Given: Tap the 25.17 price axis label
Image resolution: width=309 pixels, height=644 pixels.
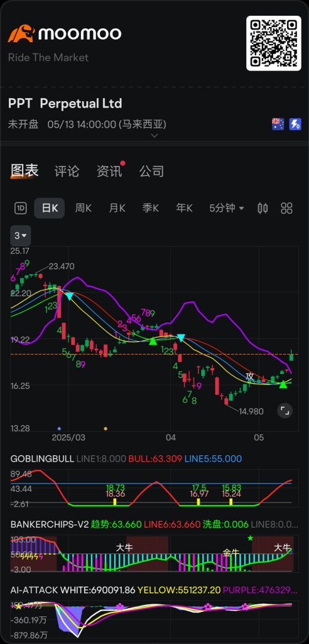Looking at the screenshot, I should coord(19,251).
